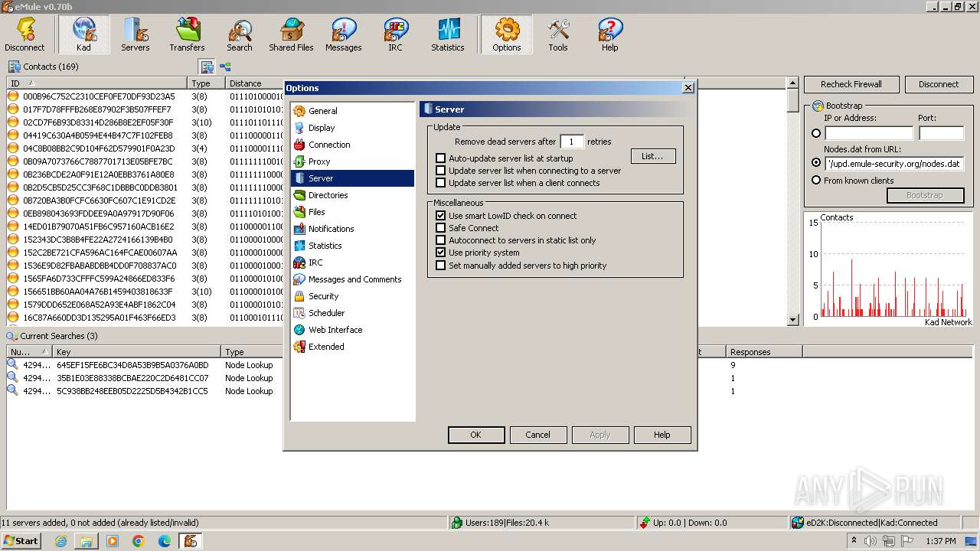Enable Update server list when connecting to server
Image resolution: width=980 pixels, height=551 pixels.
click(440, 171)
